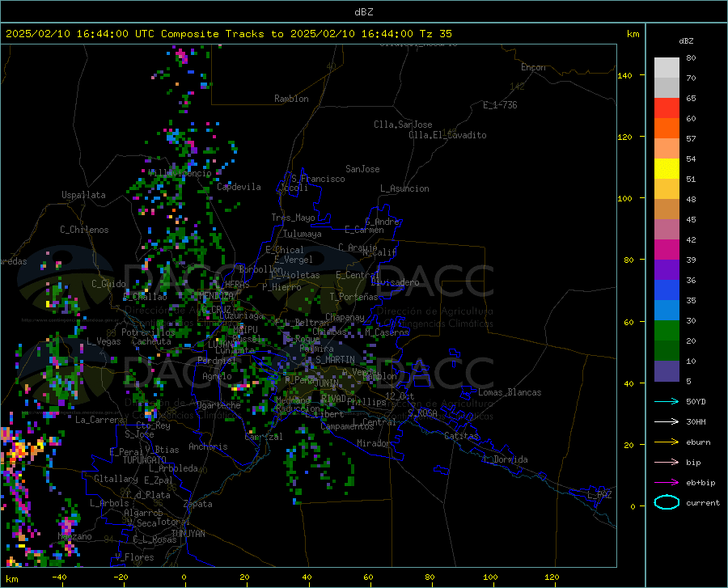Click the SanJose map label

coord(362,169)
